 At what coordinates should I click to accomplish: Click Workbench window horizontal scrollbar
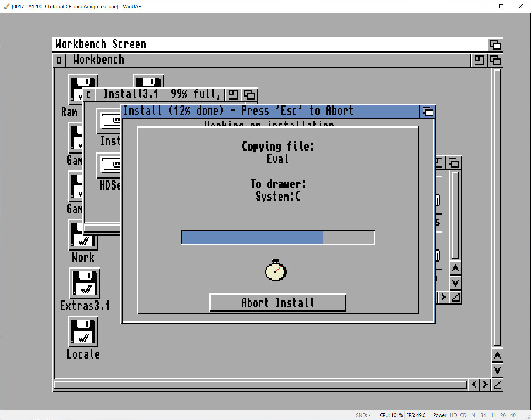[x=261, y=385]
